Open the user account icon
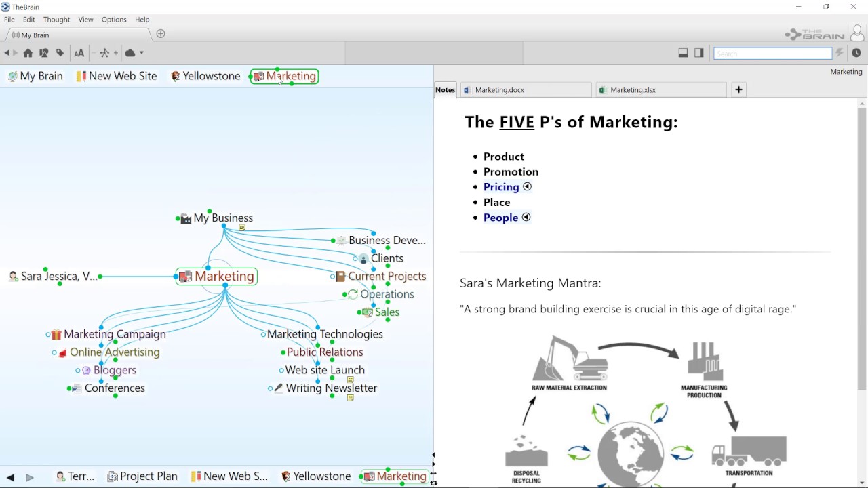This screenshot has height=488, width=868. pyautogui.click(x=857, y=34)
